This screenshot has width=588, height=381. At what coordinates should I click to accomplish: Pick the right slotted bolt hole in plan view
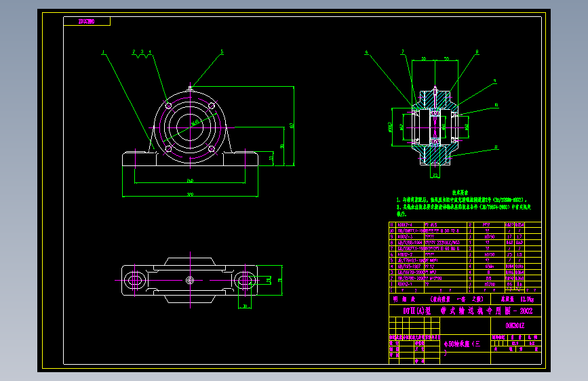pos(246,280)
